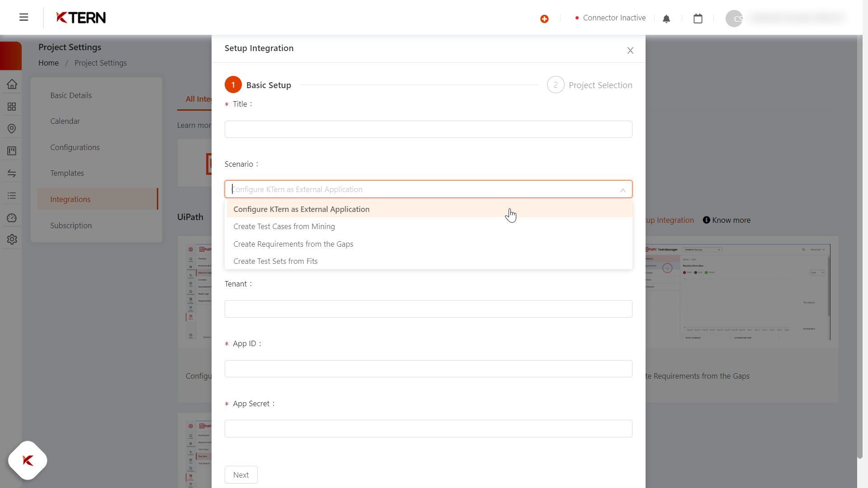Click the Setup Integration link
Screen dimensions: 868x488
pos(670,220)
